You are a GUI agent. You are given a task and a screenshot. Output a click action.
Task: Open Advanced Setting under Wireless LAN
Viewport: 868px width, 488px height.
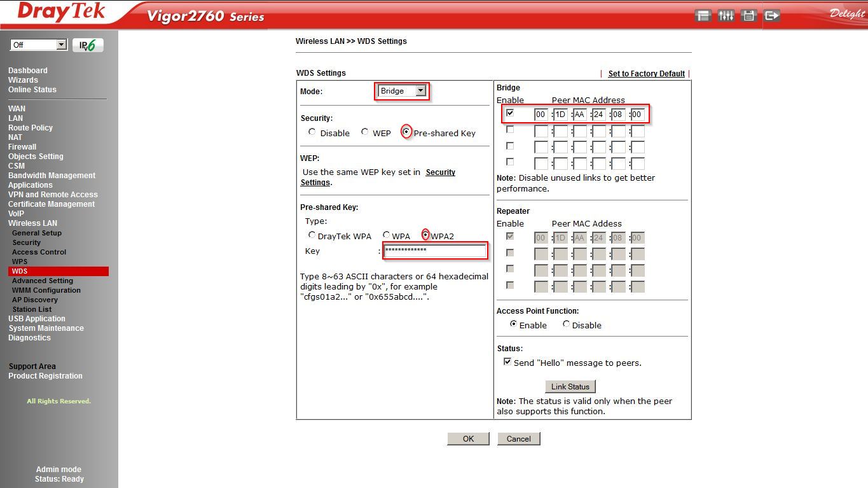coord(43,281)
